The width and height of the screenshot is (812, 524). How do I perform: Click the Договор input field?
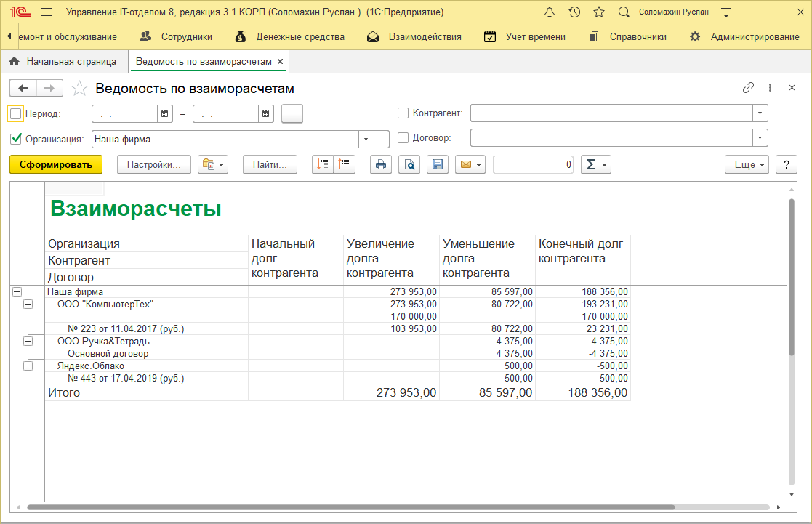pyautogui.click(x=611, y=138)
